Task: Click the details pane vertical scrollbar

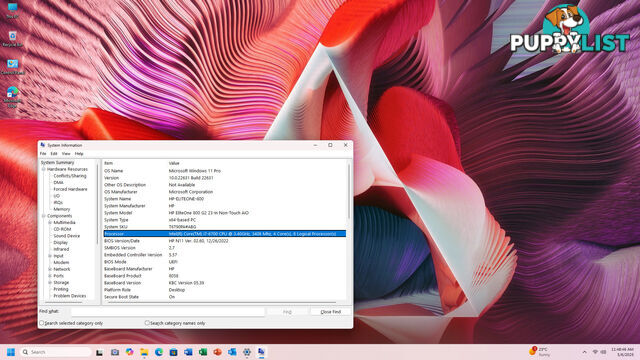Action: (349, 191)
